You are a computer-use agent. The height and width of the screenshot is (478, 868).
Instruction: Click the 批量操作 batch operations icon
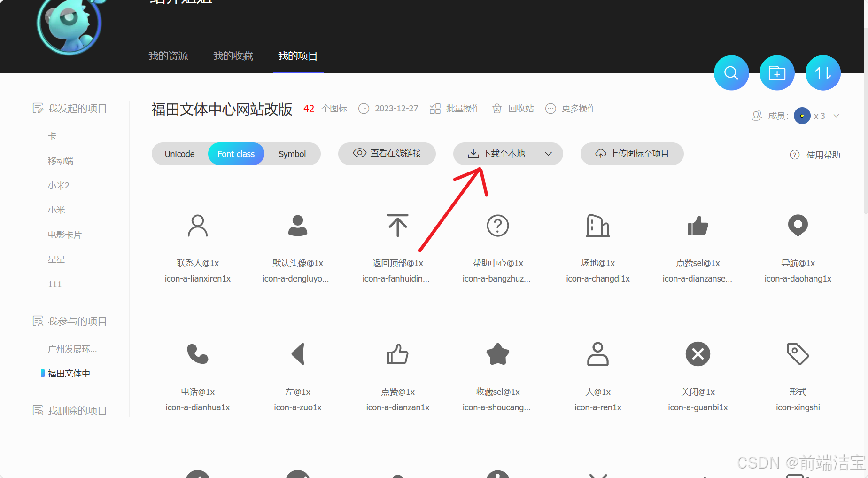point(435,108)
